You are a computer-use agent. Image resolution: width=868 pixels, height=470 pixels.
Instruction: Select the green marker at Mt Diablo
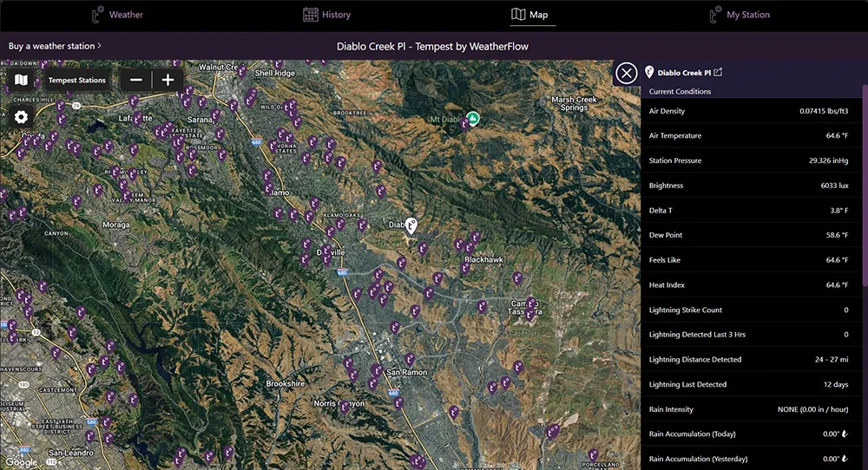click(472, 117)
